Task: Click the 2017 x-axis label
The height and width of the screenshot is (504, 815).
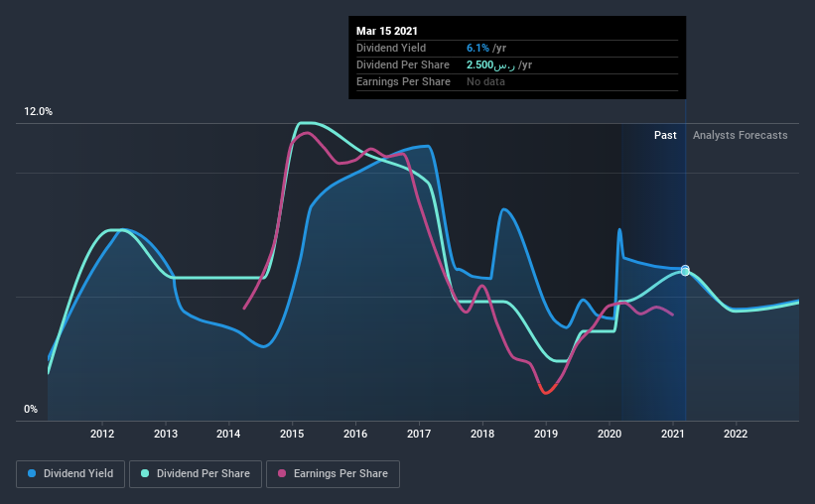Action: 418,434
